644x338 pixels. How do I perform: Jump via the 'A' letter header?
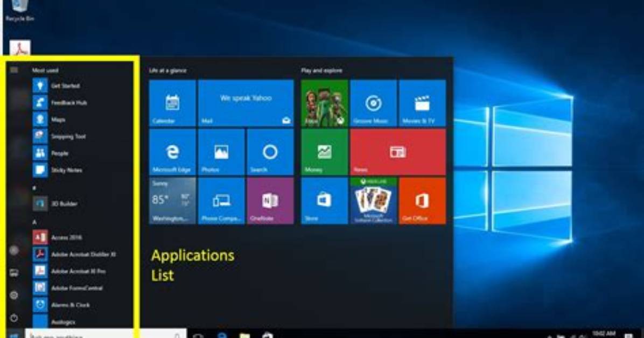[34, 222]
